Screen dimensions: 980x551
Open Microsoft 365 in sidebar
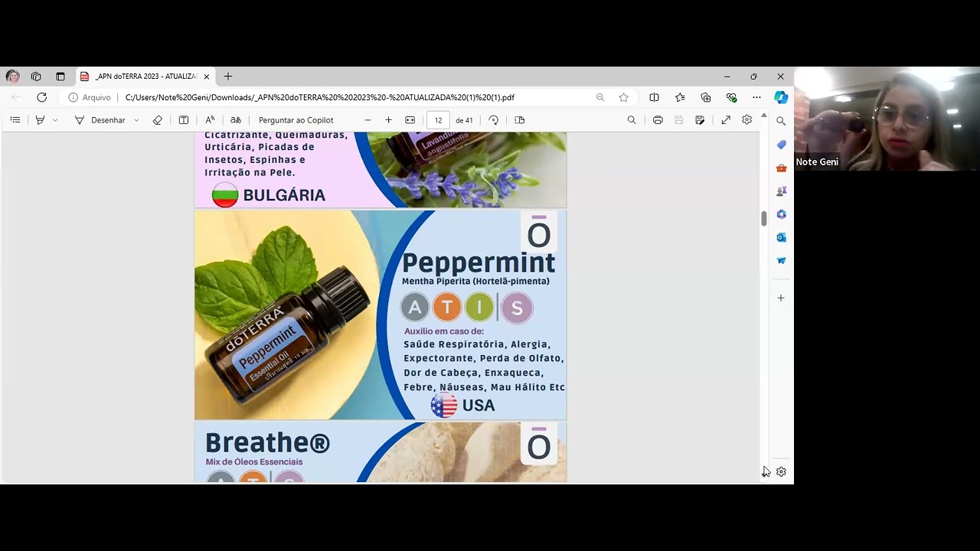(781, 214)
